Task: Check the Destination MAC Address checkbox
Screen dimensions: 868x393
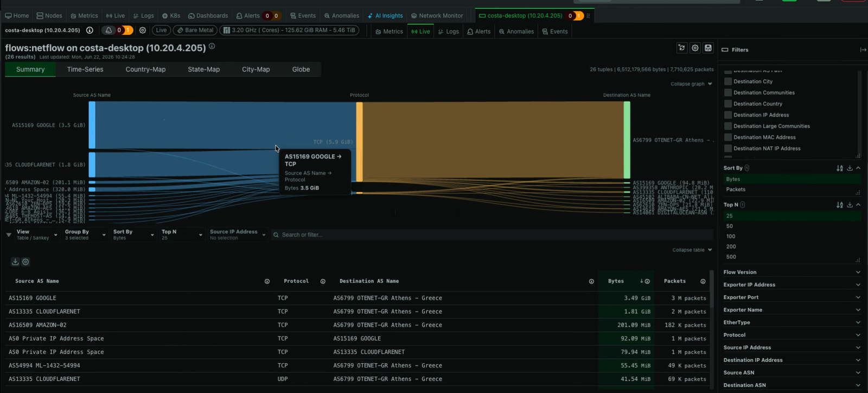Action: [728, 137]
